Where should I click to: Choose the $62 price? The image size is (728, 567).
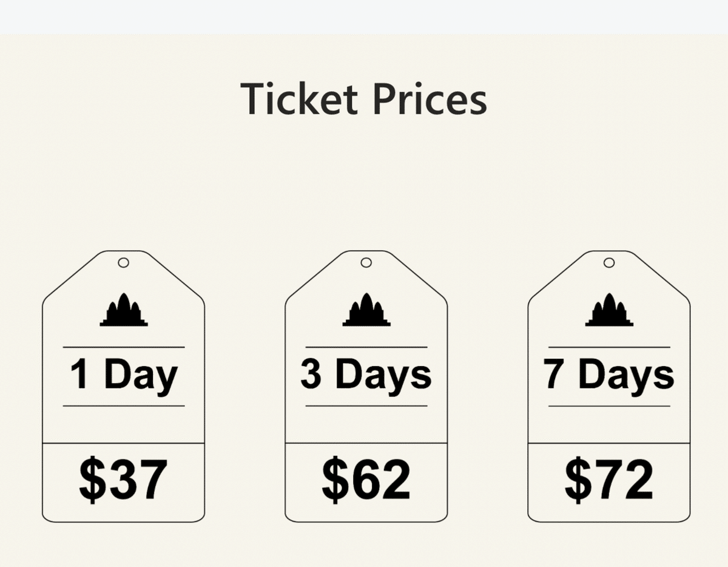click(366, 481)
